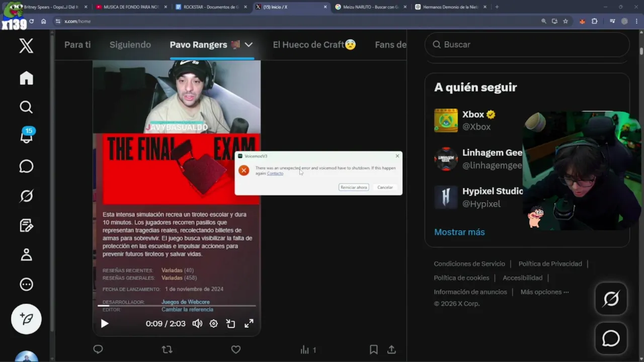Open Política de Privacidad link
644x362 pixels.
click(550, 263)
